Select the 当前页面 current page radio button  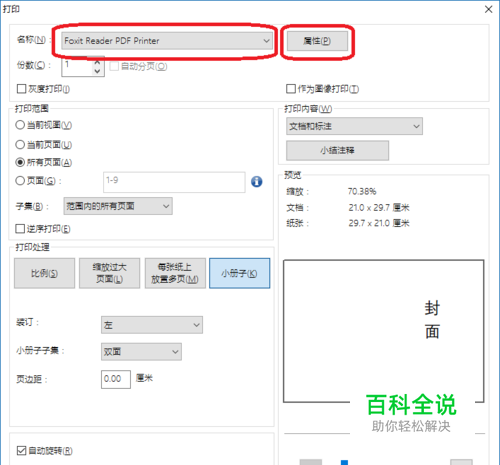pyautogui.click(x=20, y=145)
